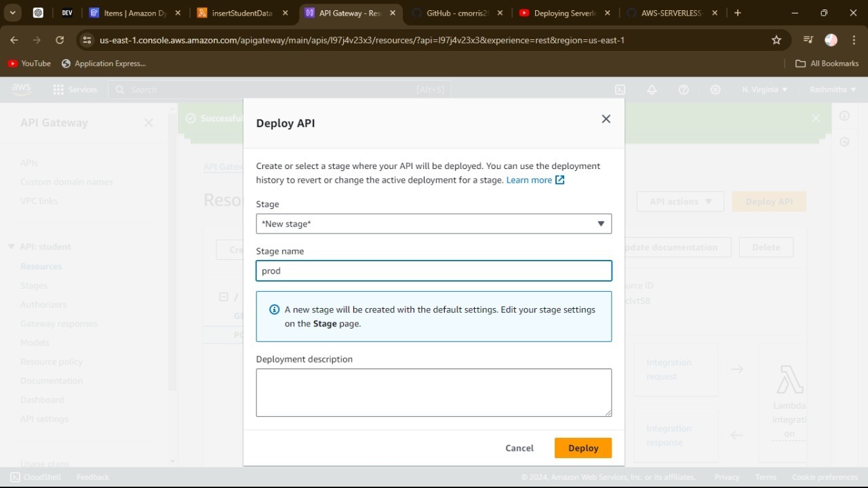Viewport: 868px width, 488px height.
Task: Open the All Bookmarks folder
Action: 827,63
